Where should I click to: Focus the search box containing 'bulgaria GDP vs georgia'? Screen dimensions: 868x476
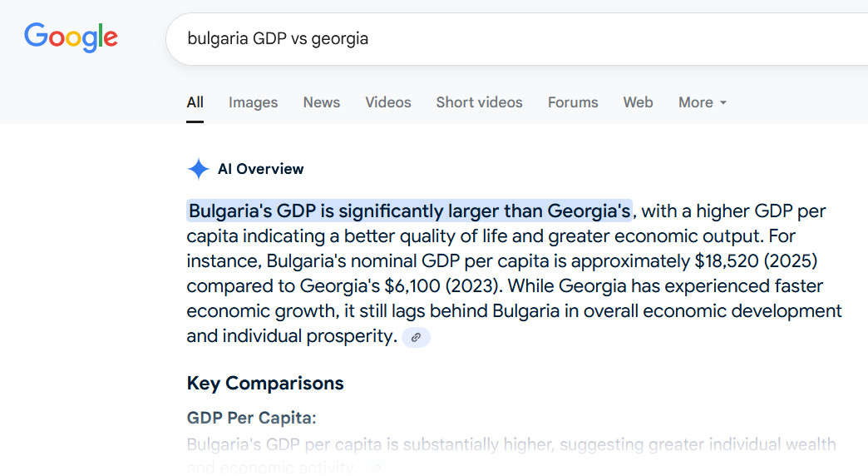[499, 38]
